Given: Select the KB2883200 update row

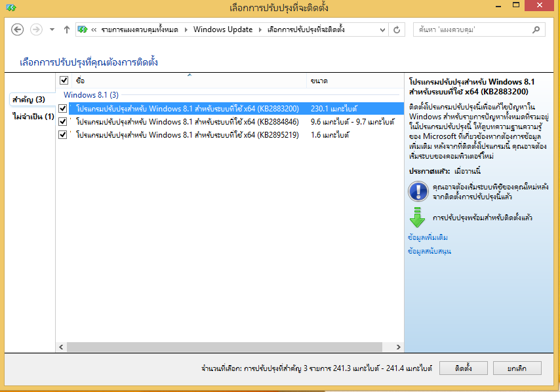Looking at the screenshot, I should [x=236, y=109].
